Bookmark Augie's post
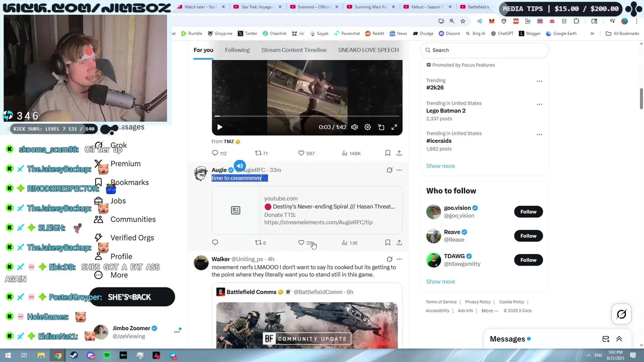644x362 pixels. coord(387,242)
